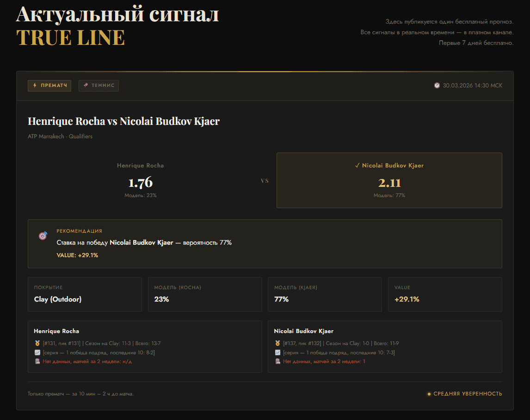Screen dimensions: 530x420
Task: Click the match title Henrique Rocha vs Nicolai Budkov Kjaer
Action: (123, 121)
